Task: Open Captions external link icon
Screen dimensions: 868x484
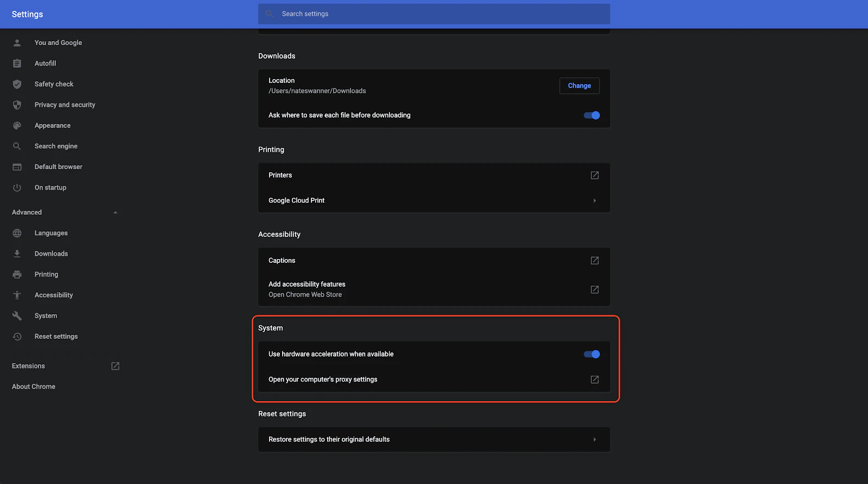Action: coord(595,261)
